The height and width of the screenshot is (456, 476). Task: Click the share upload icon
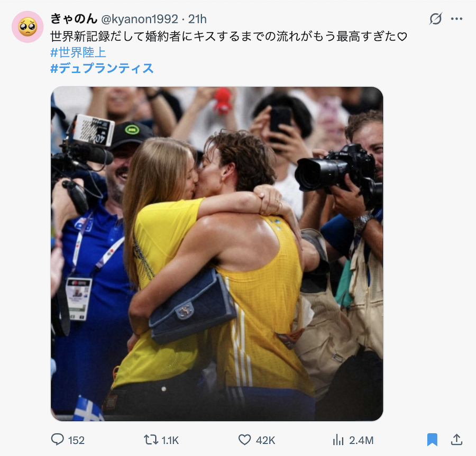[456, 439]
